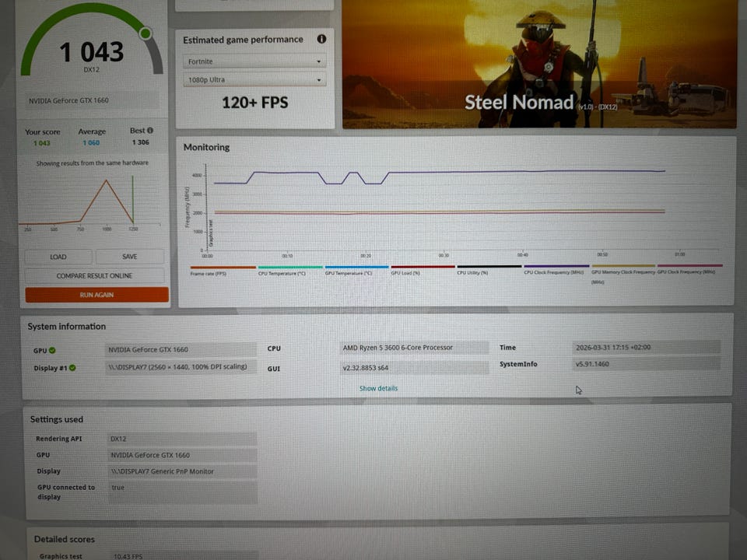Toggle the GPU Load (%) legend series
This screenshot has width=747, height=560.
pyautogui.click(x=423, y=270)
